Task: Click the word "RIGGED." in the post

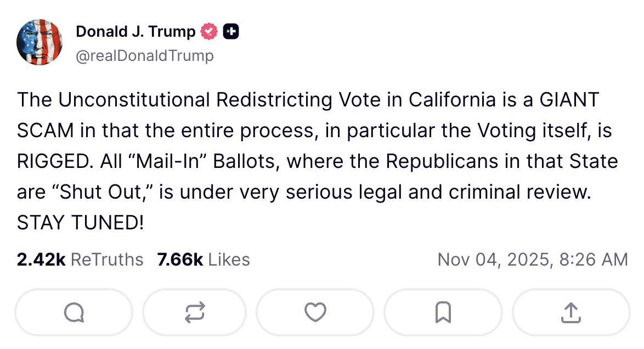Action: pos(55,162)
